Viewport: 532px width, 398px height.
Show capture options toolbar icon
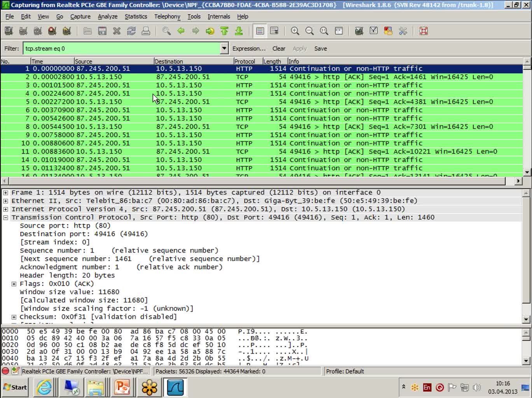[x=23, y=31]
